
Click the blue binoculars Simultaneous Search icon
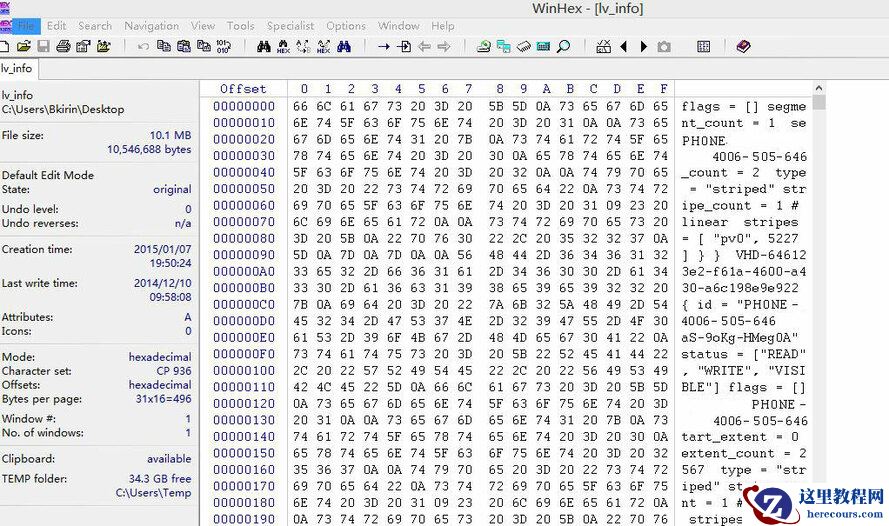(x=344, y=46)
